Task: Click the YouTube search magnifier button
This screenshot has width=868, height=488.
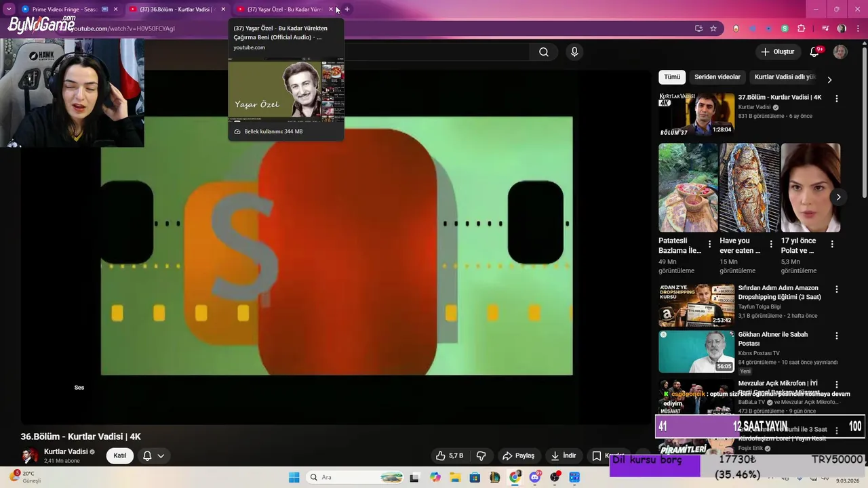Action: 544,52
